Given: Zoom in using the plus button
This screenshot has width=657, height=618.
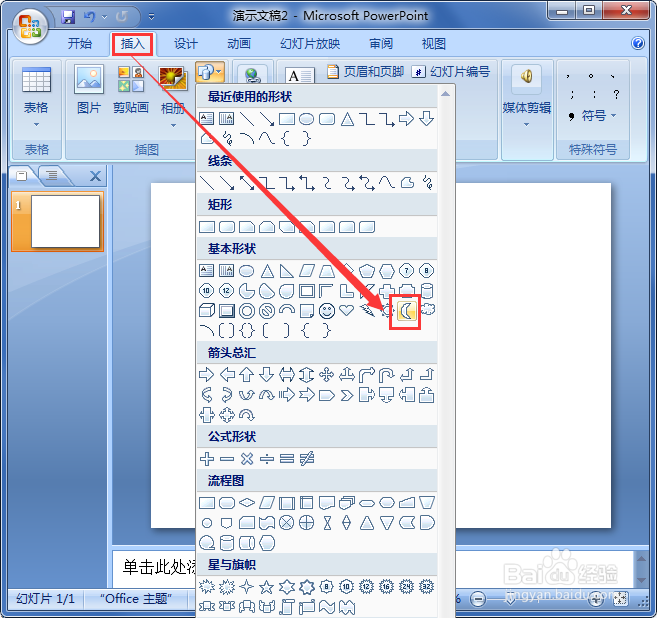Looking at the screenshot, I should [x=596, y=599].
